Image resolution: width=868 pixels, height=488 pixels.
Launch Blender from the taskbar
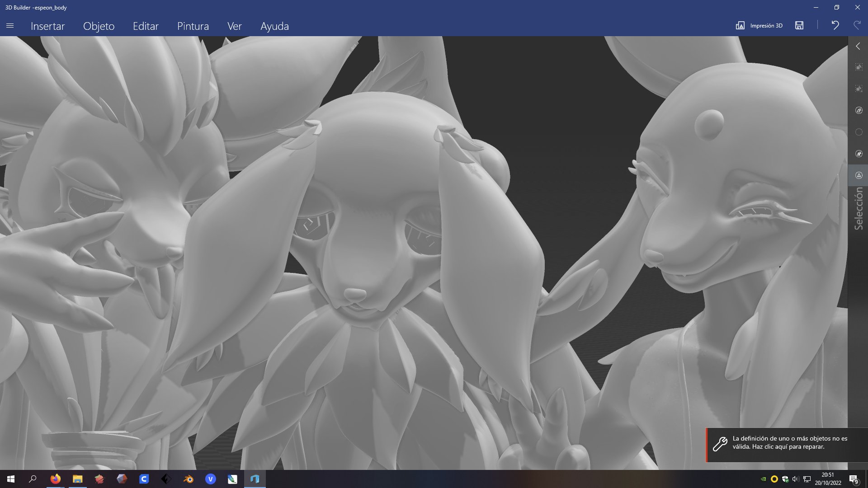[188, 479]
